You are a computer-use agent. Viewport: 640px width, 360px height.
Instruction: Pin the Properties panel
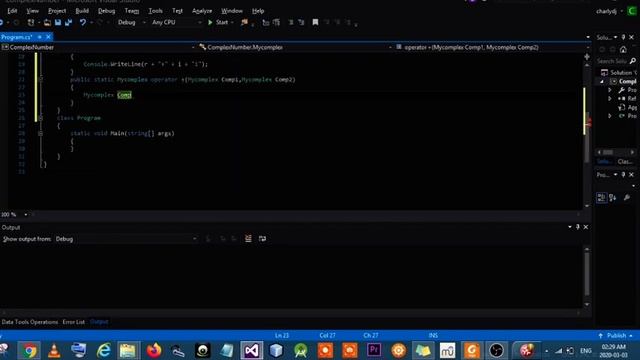pos(623,175)
